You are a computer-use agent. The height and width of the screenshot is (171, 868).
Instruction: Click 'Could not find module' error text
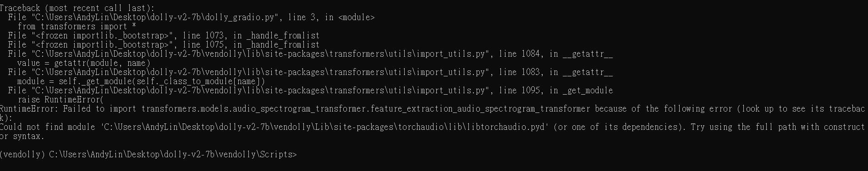(x=48, y=127)
